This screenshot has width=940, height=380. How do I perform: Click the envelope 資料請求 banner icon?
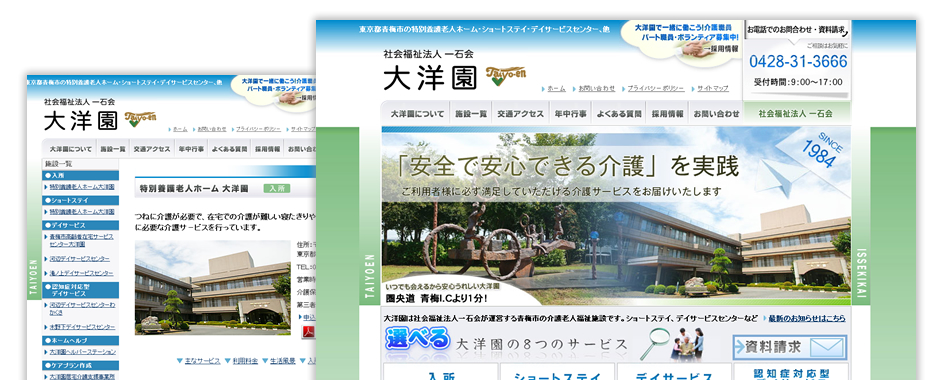[790, 347]
